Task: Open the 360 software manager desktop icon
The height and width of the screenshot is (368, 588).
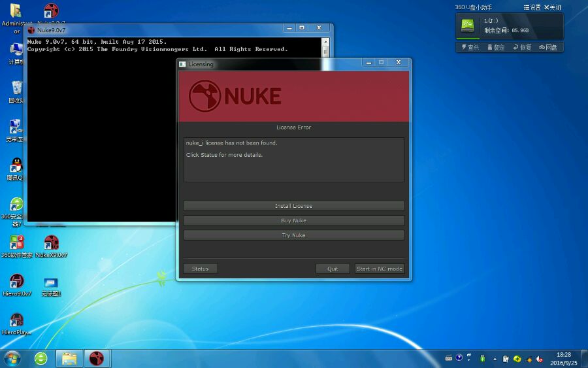Action: click(x=16, y=244)
